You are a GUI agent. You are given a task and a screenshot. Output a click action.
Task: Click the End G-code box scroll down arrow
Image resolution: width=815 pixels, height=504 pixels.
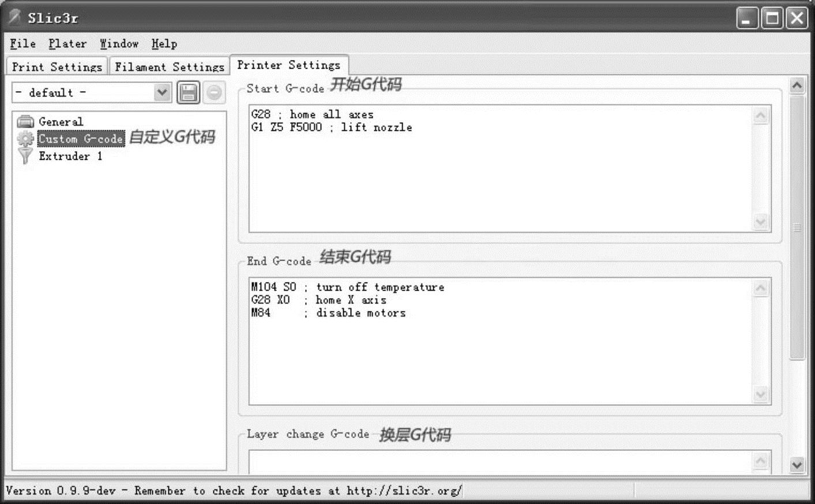tap(761, 394)
